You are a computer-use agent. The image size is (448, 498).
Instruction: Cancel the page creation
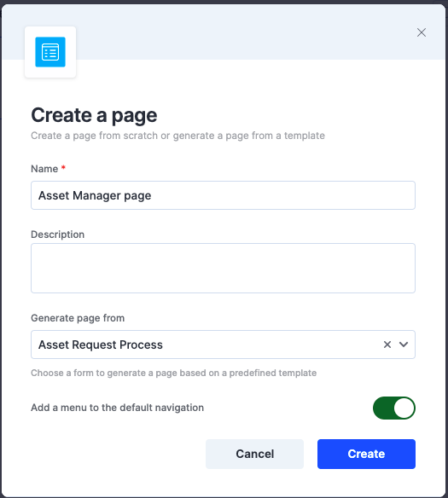(x=254, y=454)
